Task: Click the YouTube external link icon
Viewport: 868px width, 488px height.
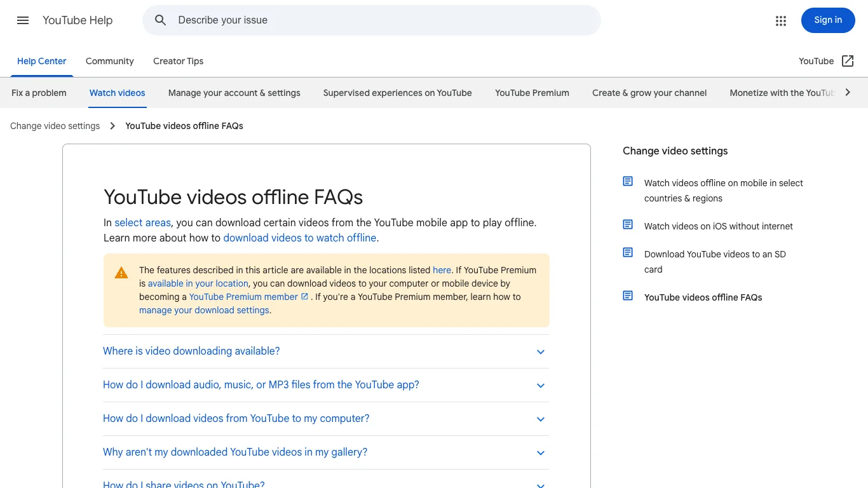Action: [848, 61]
